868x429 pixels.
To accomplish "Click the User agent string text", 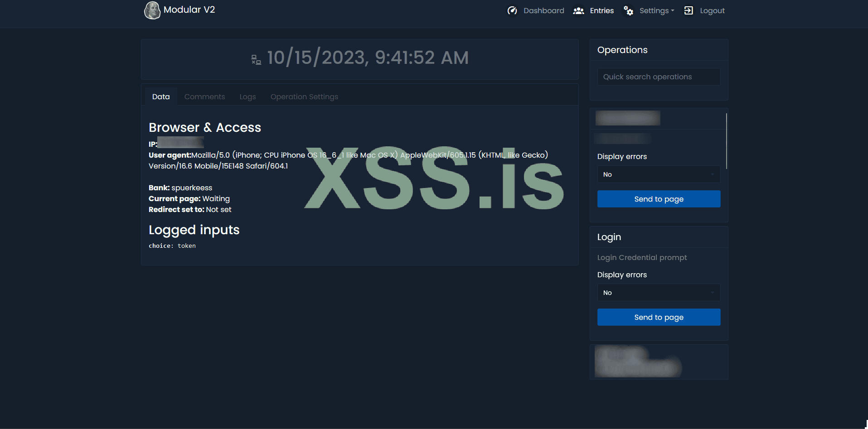I will 348,160.
